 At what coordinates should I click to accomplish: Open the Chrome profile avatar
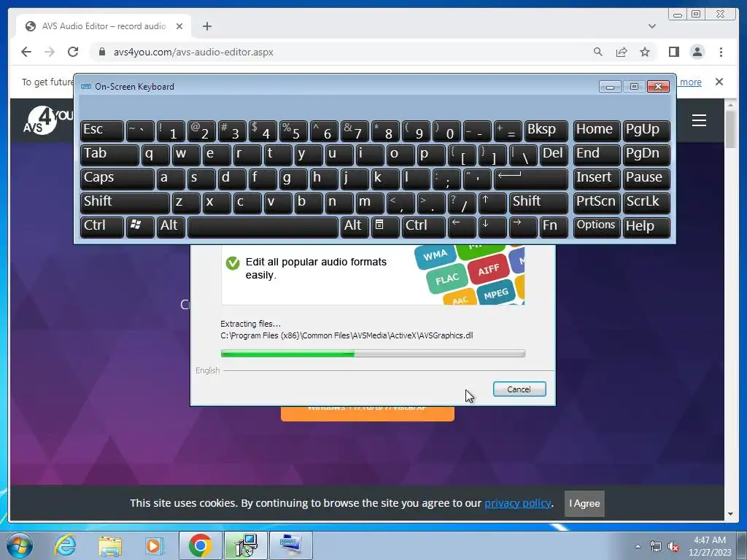coord(697,52)
